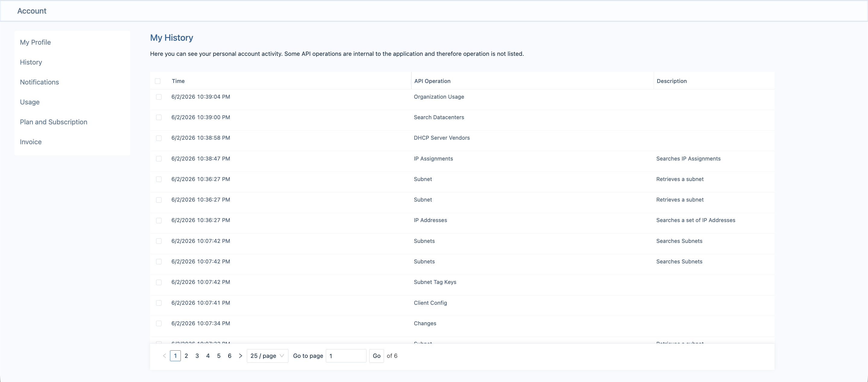Screen dimensions: 868x382
Task: Check the DHCP Server Vendors row checkbox
Action: click(x=159, y=138)
